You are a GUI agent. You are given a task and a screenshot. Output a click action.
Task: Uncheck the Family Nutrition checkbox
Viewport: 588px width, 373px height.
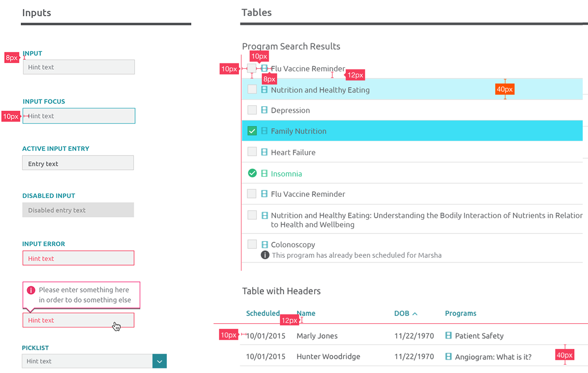252,131
